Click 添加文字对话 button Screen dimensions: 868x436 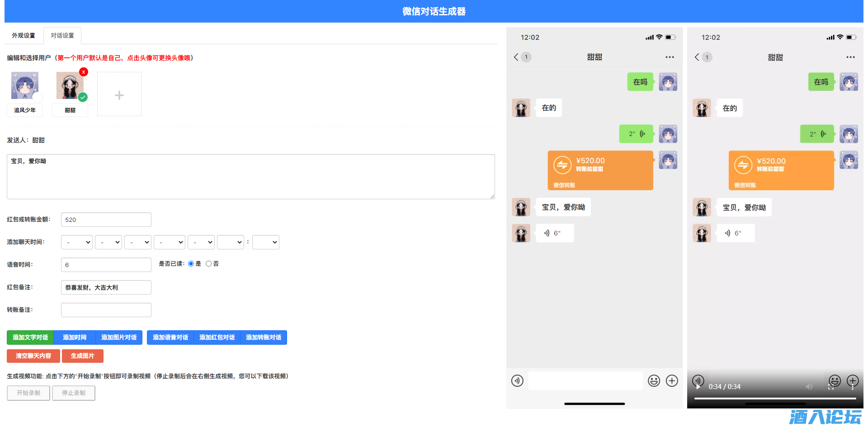click(x=30, y=338)
